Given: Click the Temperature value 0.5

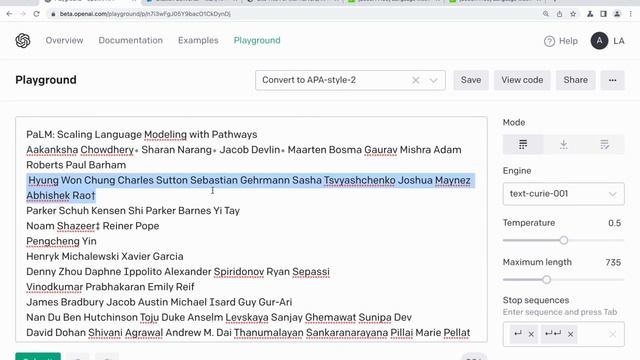Looking at the screenshot, I should (x=614, y=223).
